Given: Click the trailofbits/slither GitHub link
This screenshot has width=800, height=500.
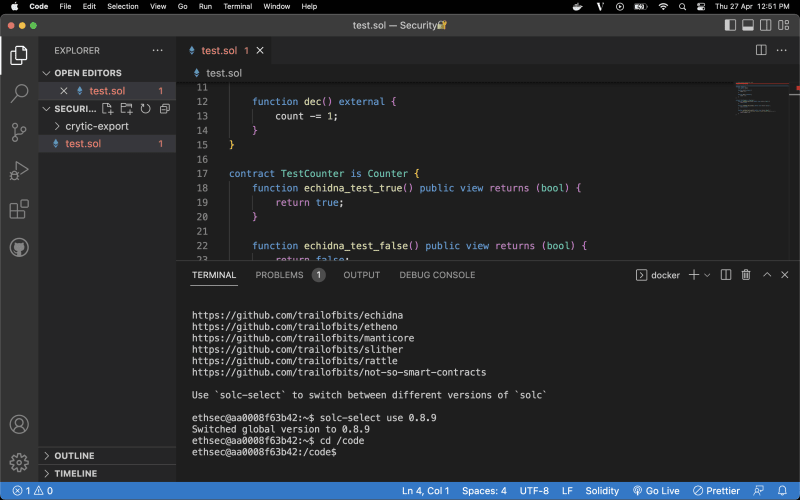Looking at the screenshot, I should tap(297, 349).
